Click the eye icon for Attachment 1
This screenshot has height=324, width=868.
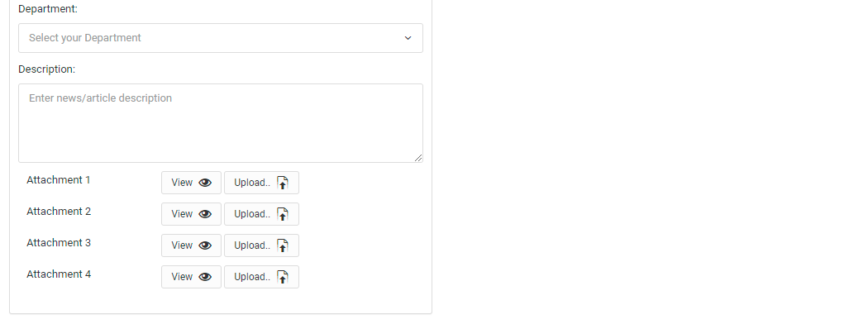click(205, 183)
